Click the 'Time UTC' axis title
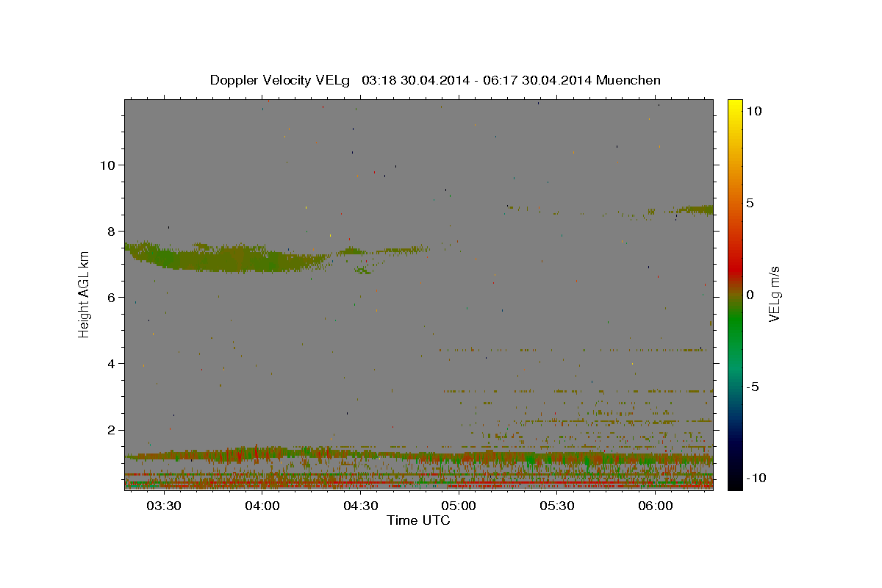 coord(418,520)
